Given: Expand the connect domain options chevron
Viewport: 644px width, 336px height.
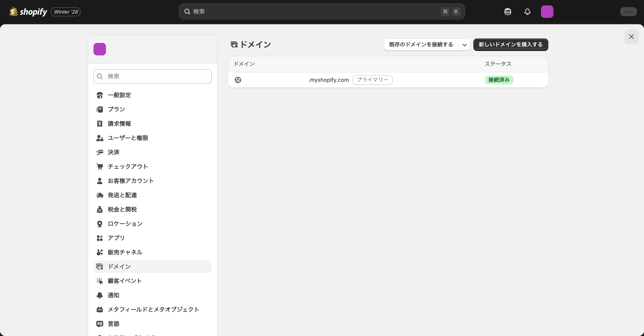Looking at the screenshot, I should (464, 45).
